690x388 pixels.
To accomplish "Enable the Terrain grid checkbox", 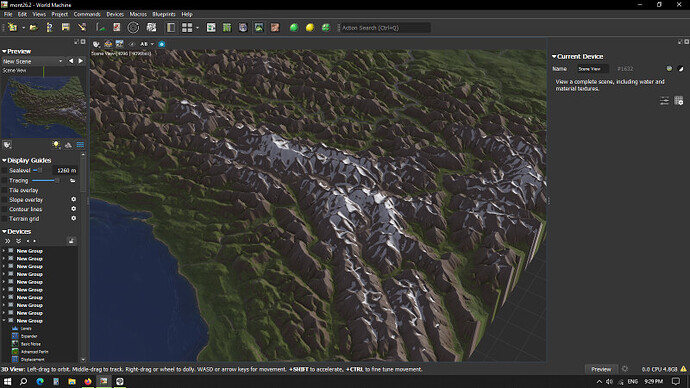I will coord(5,219).
